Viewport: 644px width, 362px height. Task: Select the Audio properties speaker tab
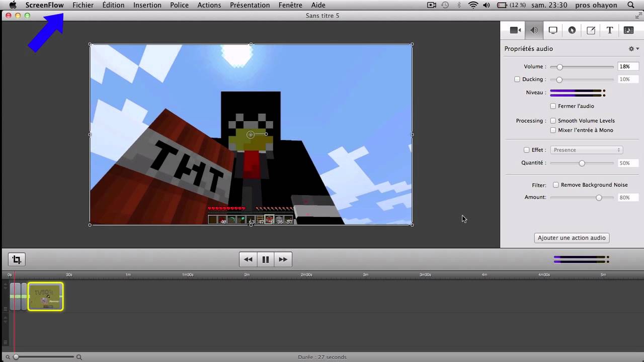(x=534, y=30)
